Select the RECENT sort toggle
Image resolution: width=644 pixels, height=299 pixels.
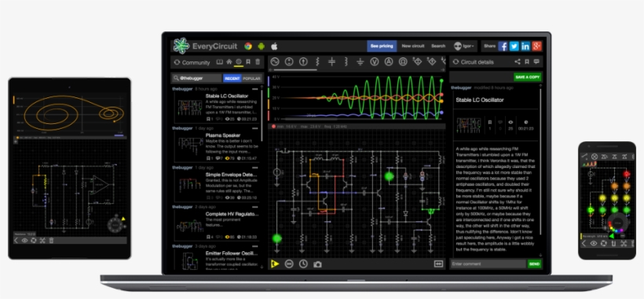[232, 78]
